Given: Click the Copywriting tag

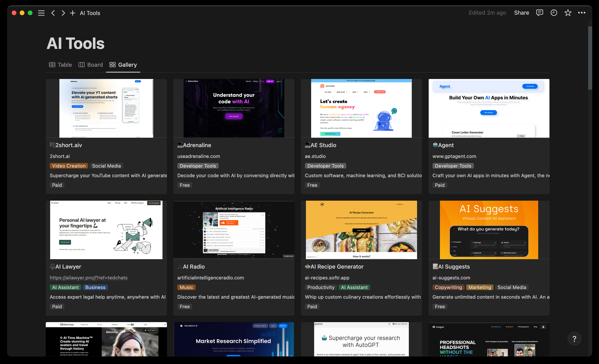Looking at the screenshot, I should tap(448, 287).
